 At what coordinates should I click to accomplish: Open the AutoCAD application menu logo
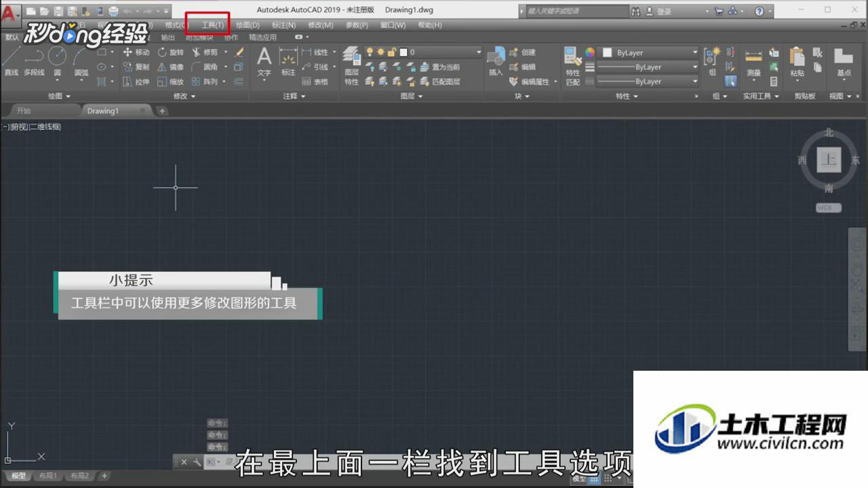click(x=9, y=14)
